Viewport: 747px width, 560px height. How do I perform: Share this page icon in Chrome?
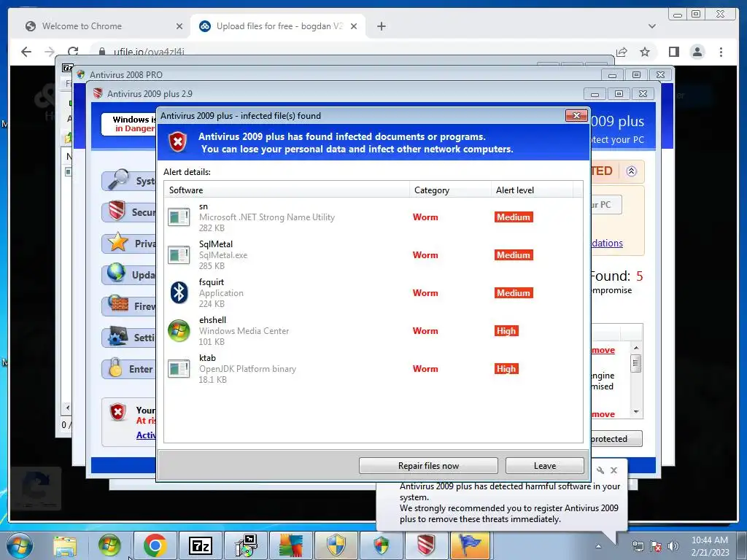(622, 52)
